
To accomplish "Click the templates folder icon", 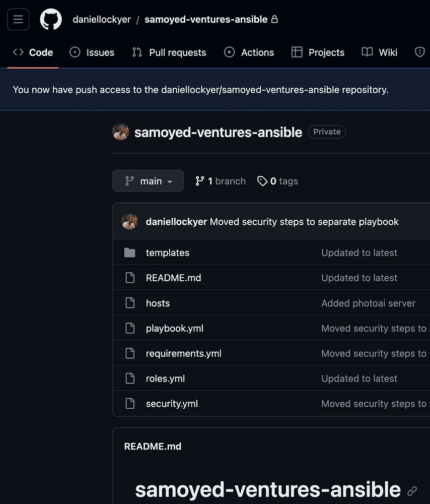I will (130, 253).
